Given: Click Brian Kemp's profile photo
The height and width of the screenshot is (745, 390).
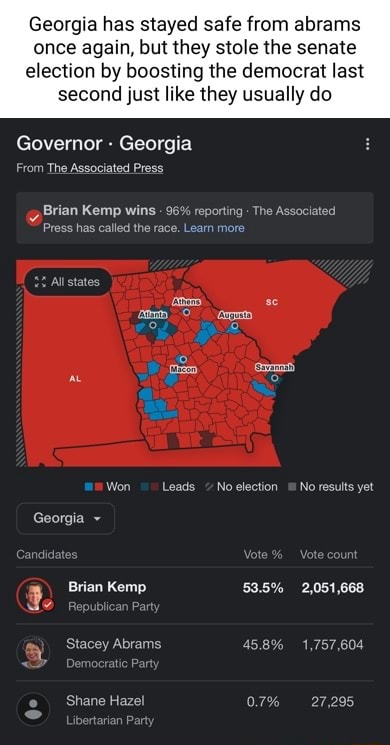Looking at the screenshot, I should coord(34,596).
